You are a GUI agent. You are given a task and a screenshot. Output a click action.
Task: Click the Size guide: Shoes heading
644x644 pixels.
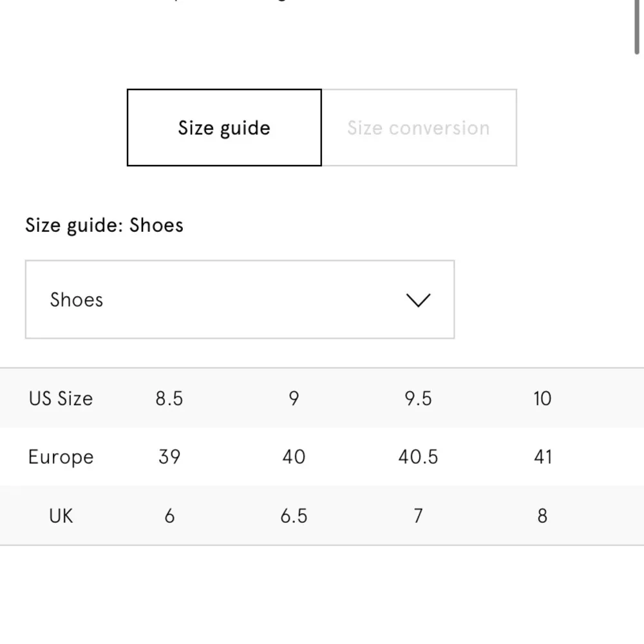104,225
